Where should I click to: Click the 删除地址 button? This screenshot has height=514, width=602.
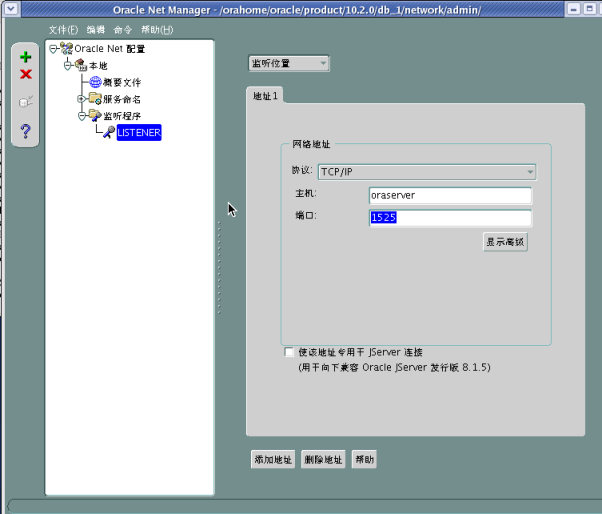click(323, 459)
